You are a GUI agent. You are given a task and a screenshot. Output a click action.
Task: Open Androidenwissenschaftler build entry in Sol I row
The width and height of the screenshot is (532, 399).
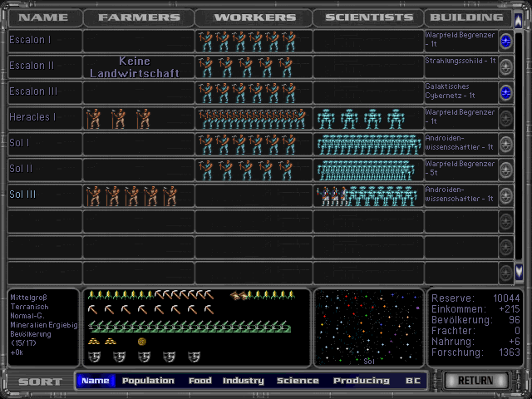coord(460,144)
